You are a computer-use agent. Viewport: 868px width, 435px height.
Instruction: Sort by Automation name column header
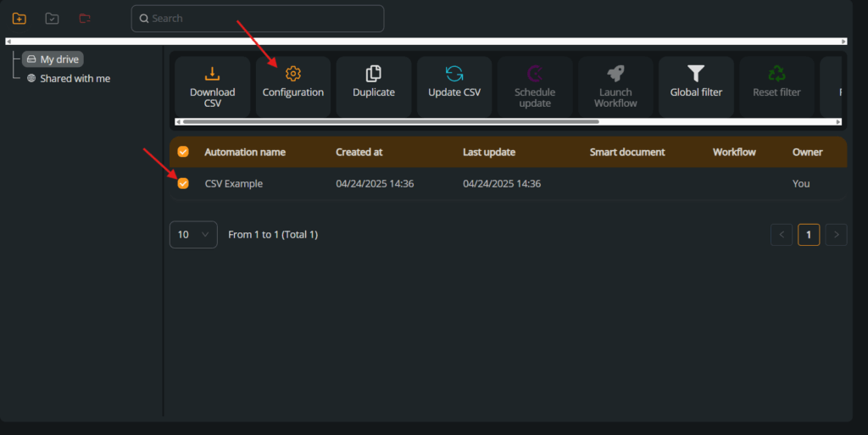[245, 152]
